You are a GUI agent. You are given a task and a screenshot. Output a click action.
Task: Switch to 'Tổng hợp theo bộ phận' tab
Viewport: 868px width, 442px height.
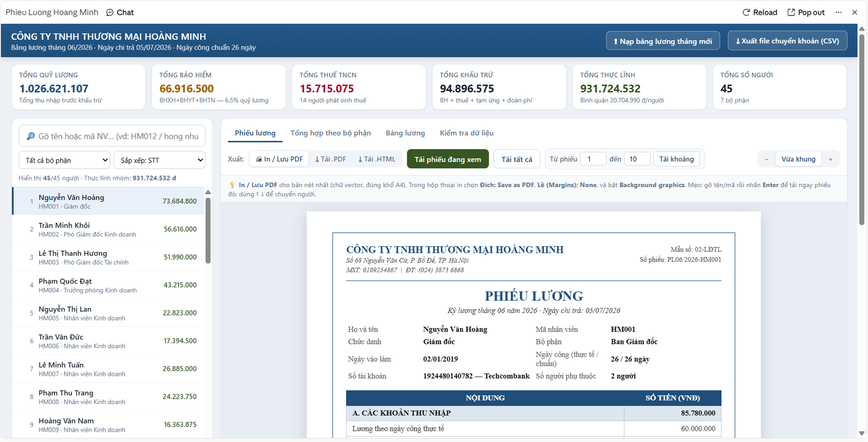pyautogui.click(x=330, y=133)
